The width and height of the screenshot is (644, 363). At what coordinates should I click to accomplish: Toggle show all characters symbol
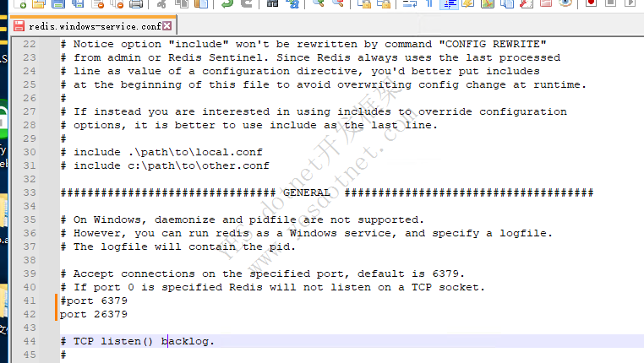(x=429, y=3)
